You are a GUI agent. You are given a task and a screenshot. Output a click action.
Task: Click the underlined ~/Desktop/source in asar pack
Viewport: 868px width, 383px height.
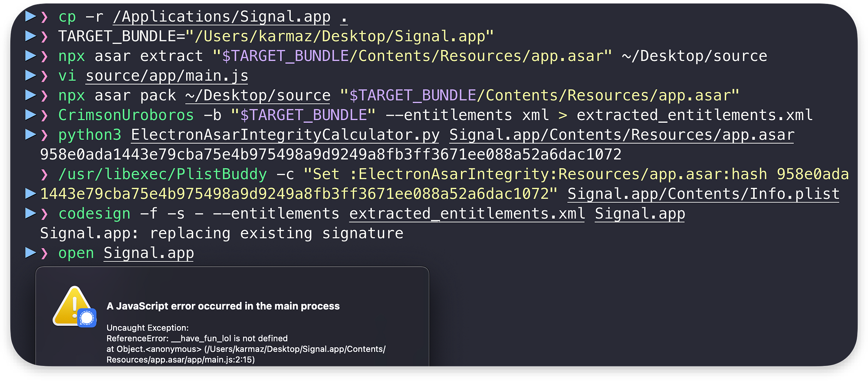coord(258,96)
